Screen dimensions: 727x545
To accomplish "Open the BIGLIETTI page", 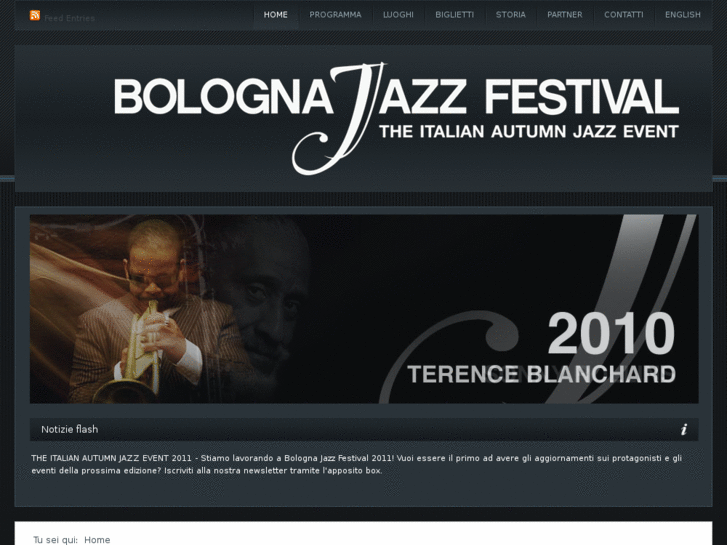I will coord(454,15).
